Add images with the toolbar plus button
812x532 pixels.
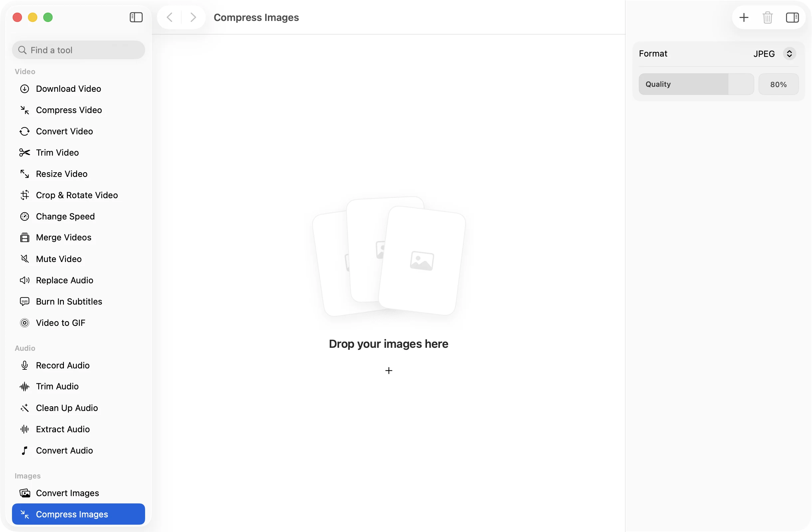744,17
